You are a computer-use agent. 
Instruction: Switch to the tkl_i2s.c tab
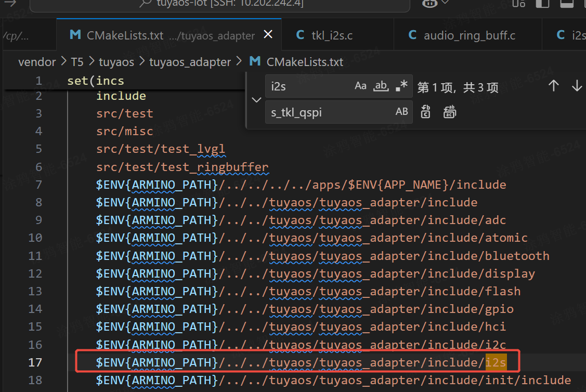pos(337,35)
